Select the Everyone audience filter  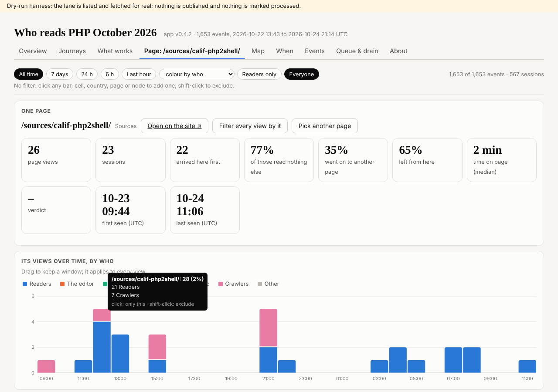(x=302, y=74)
